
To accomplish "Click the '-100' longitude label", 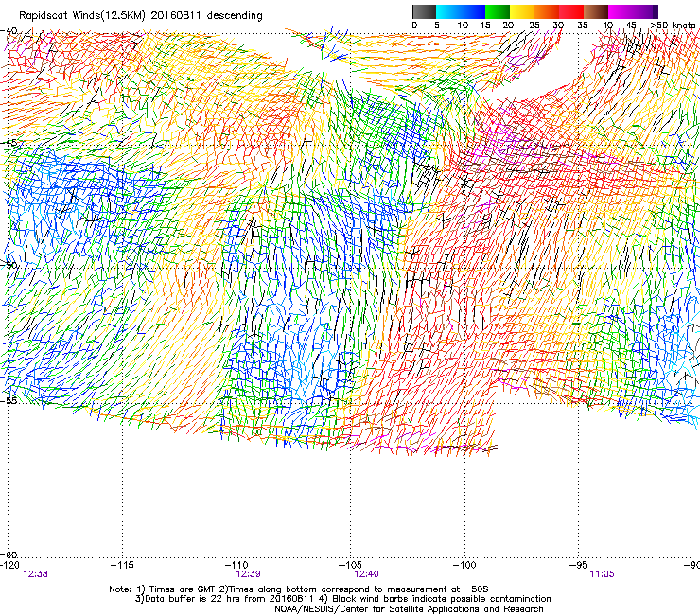I will point(464,565).
